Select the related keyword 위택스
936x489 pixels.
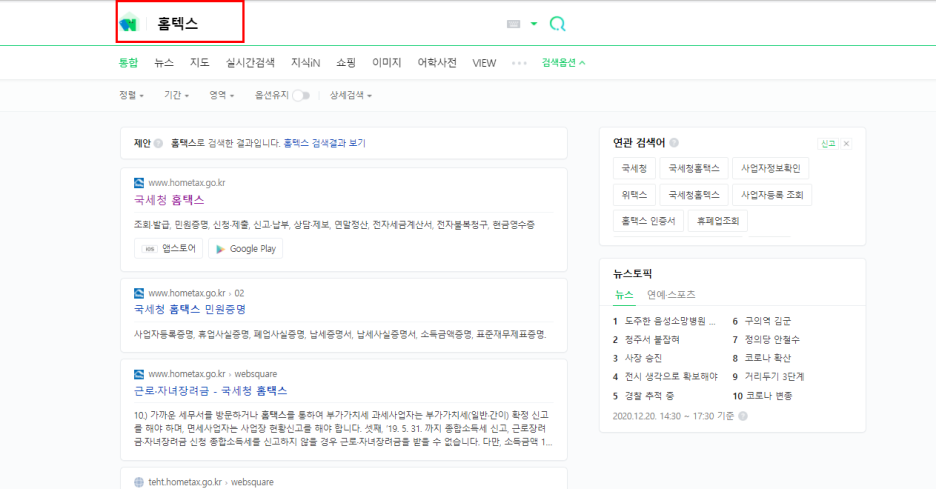point(634,195)
